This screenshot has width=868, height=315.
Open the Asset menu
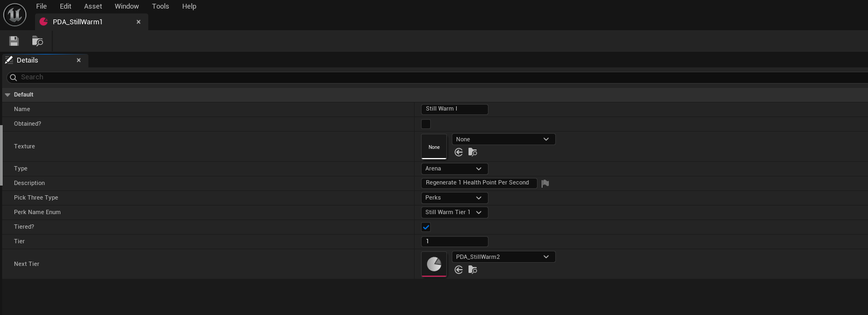(x=93, y=6)
